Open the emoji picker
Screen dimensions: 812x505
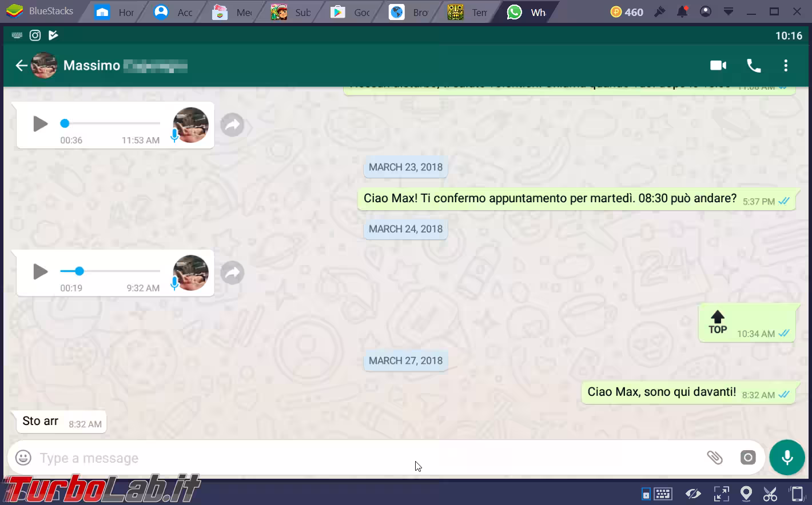pyautogui.click(x=23, y=458)
